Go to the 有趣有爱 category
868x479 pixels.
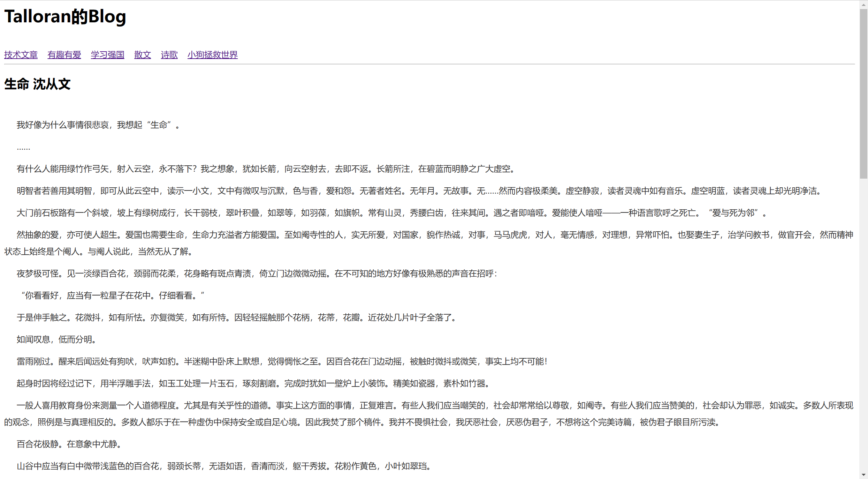(x=64, y=55)
